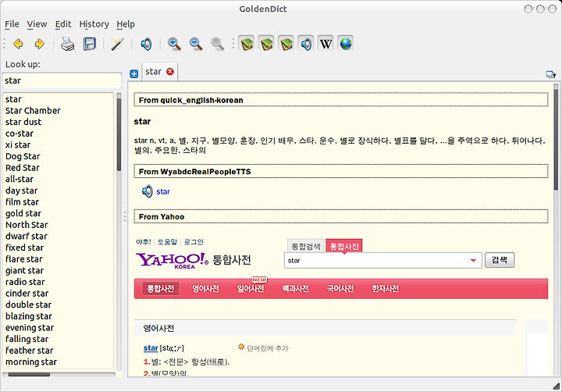
Task: Close the star tab with the red X
Action: click(x=170, y=72)
